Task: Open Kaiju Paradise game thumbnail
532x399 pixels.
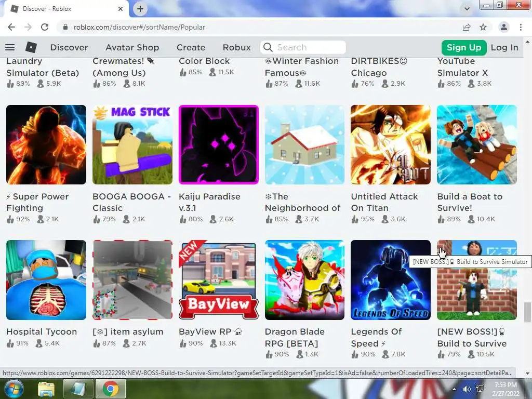Action: tap(219, 144)
